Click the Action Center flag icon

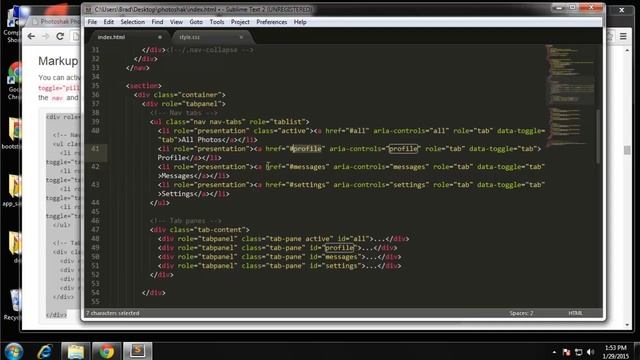566,352
